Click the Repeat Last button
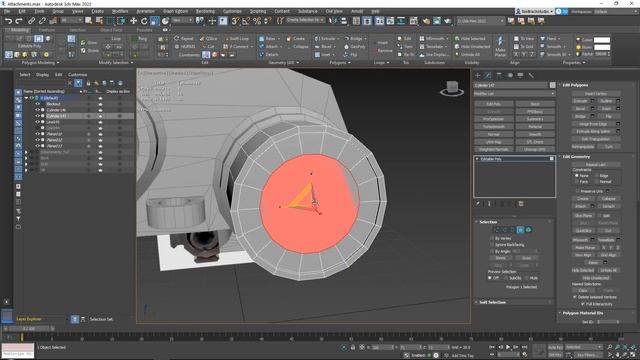This screenshot has height=360, width=640. pos(596,164)
